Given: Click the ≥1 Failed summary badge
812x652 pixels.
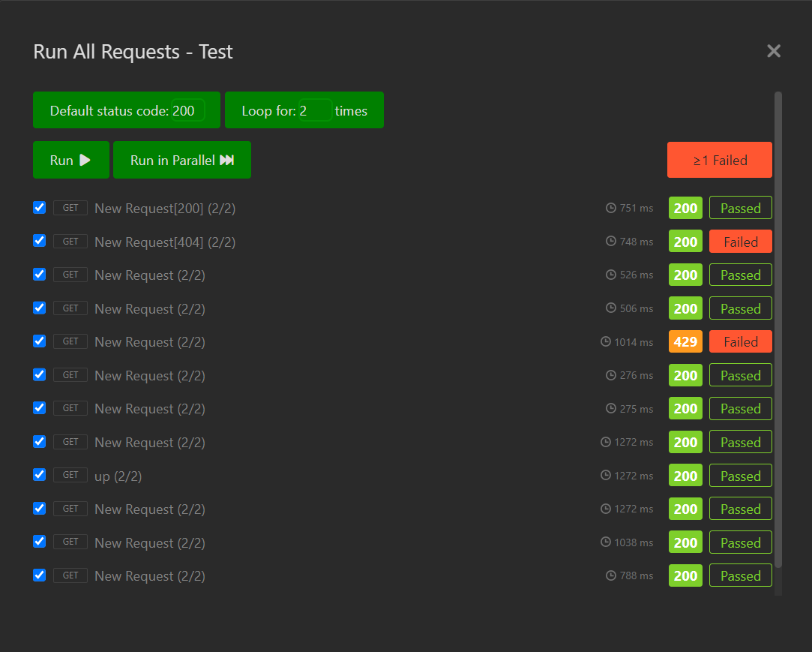Looking at the screenshot, I should pos(719,160).
